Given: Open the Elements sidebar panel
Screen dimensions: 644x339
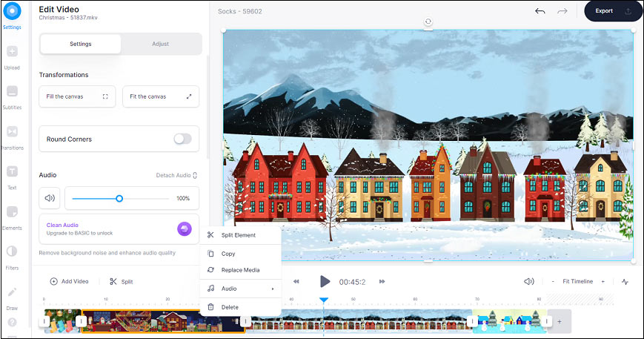Looking at the screenshot, I should [x=12, y=216].
